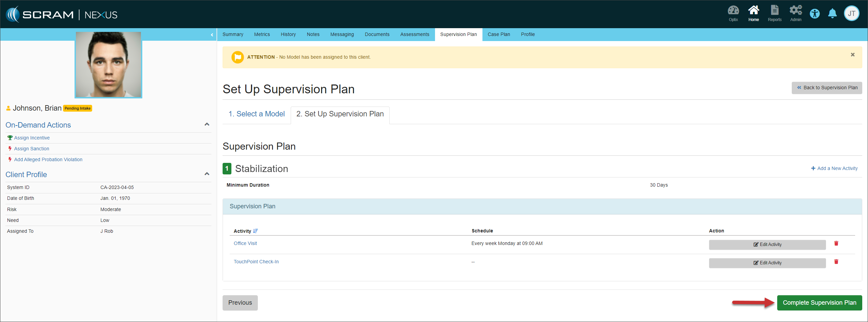
Task: Delete the Office Visit activity
Action: (836, 243)
